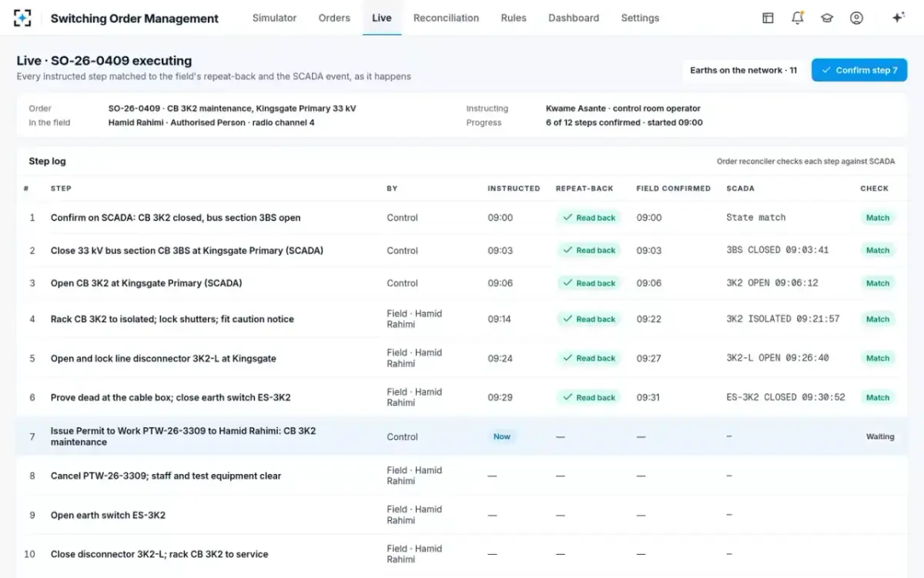This screenshot has height=578, width=924.
Task: Click 'Kwame Asante · control room operator'
Action: 623,109
